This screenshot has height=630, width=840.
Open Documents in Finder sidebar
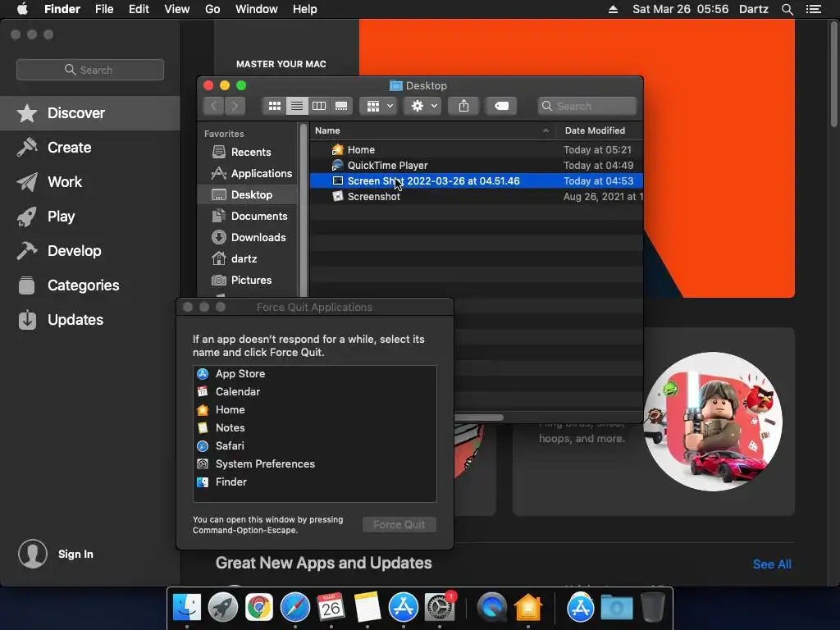(247, 216)
